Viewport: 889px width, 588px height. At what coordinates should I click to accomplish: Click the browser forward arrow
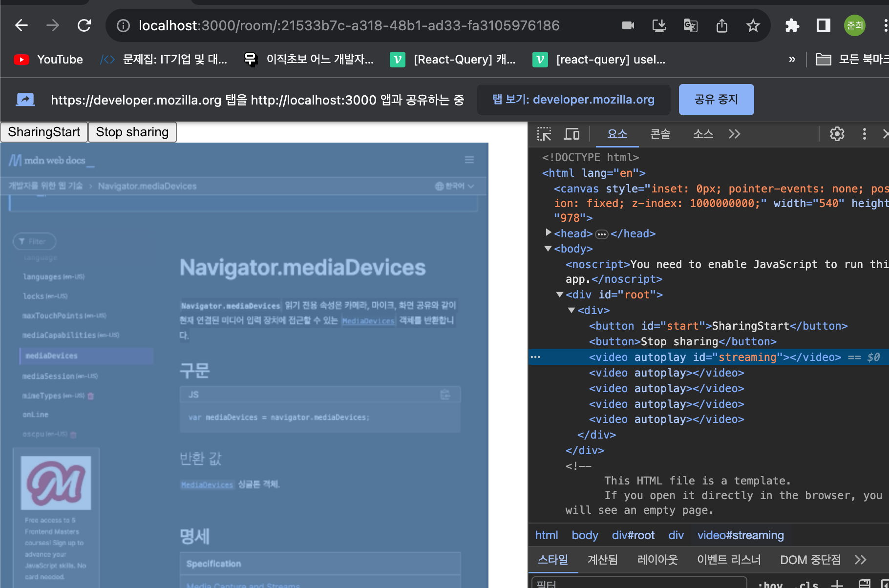(53, 25)
